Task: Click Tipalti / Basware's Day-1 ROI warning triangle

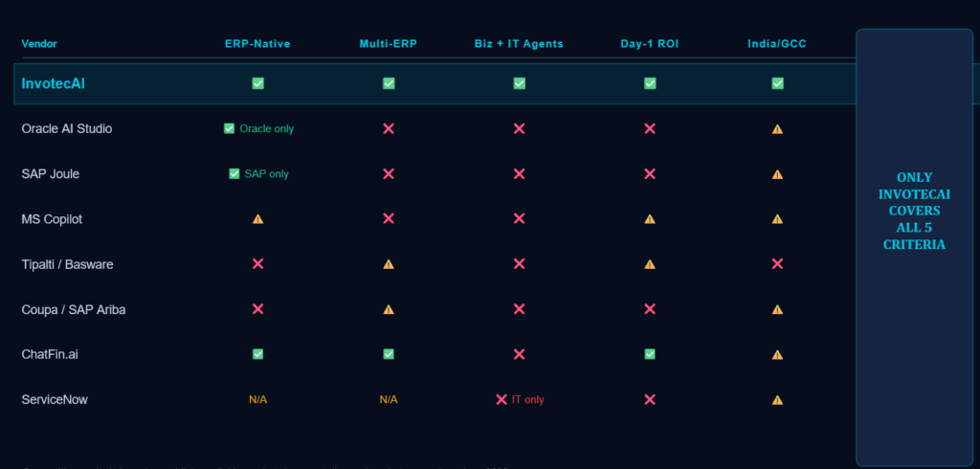Action: coord(650,264)
